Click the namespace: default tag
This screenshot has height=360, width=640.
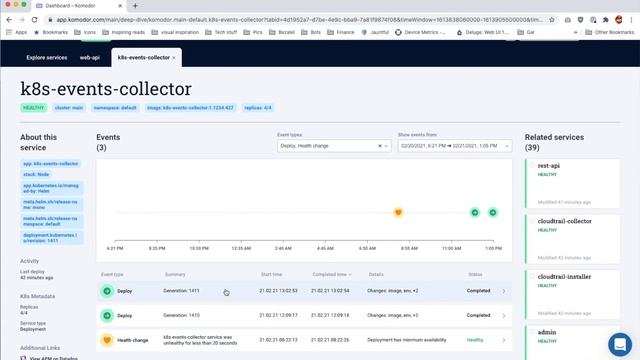[x=115, y=108]
